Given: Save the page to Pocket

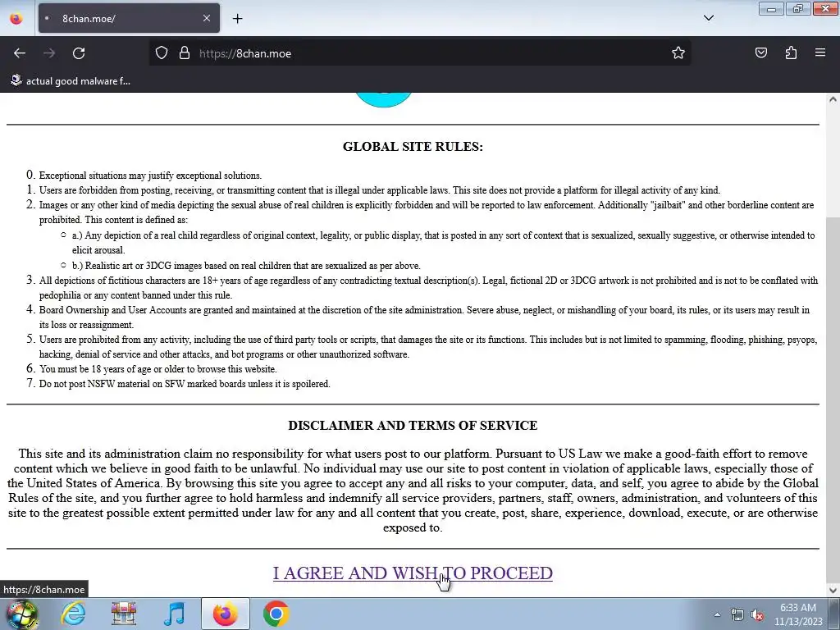Looking at the screenshot, I should (x=761, y=53).
